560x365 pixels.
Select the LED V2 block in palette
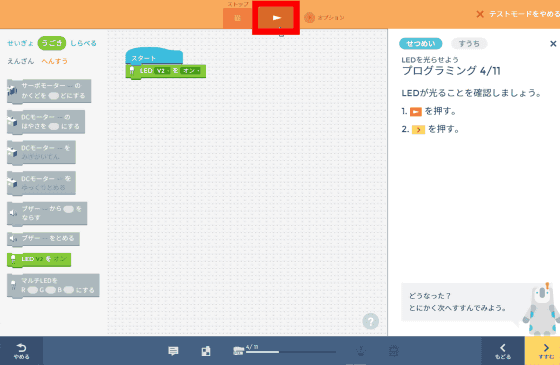pos(39,260)
